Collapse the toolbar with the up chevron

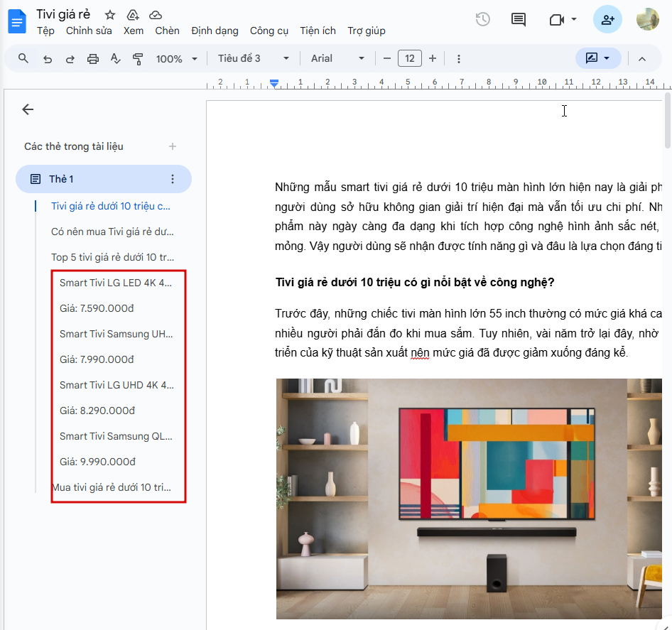642,59
